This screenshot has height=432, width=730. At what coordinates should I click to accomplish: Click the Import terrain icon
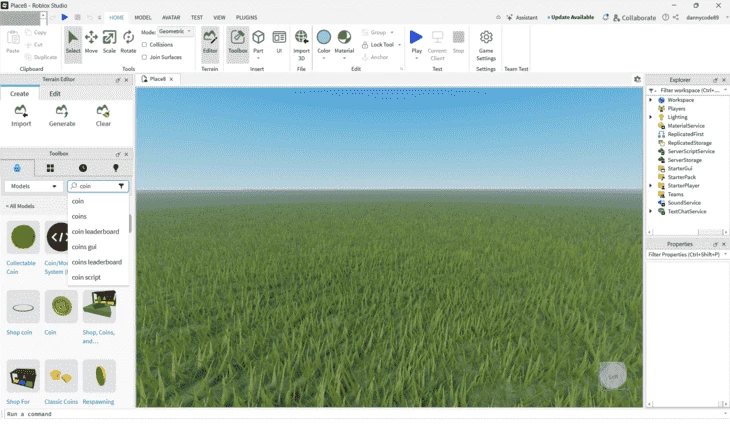pyautogui.click(x=21, y=115)
